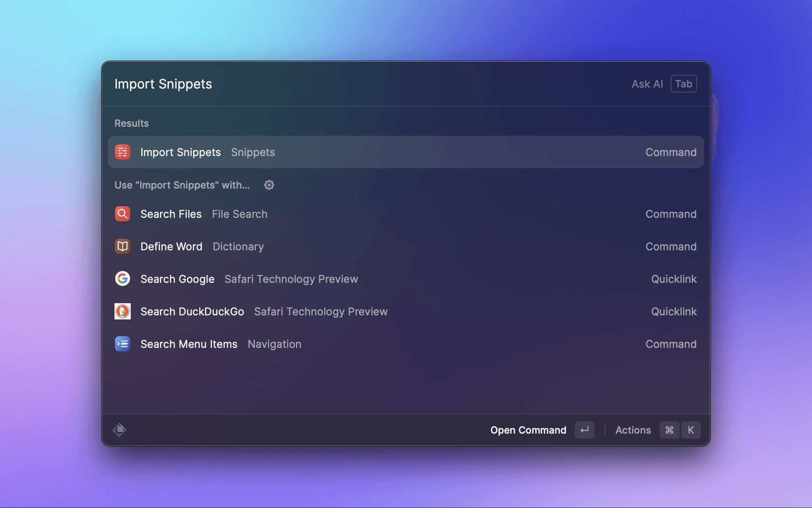Select the DuckDuckGo logo icon
Screen dimensions: 812x508
point(122,311)
